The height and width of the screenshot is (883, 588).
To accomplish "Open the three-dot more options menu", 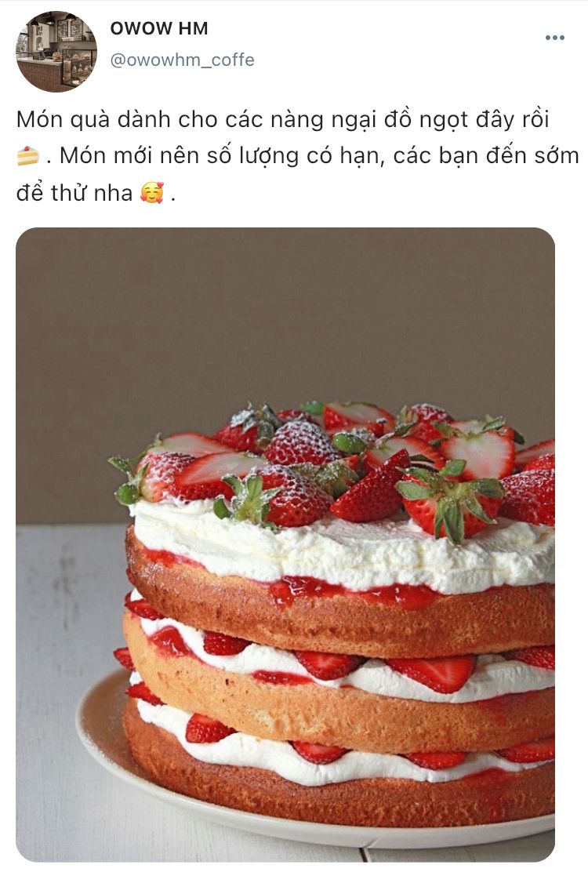I will (554, 38).
